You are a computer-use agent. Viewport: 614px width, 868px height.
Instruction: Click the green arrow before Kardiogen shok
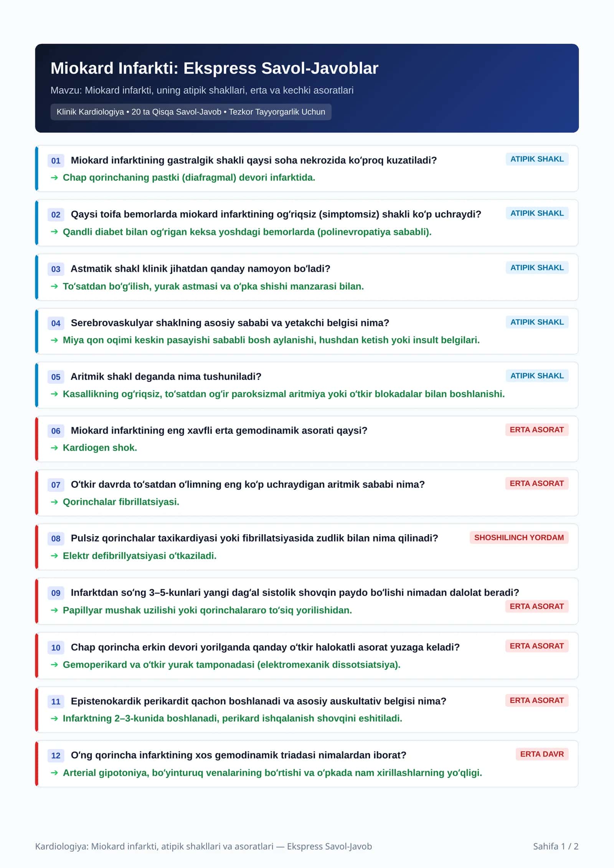tap(54, 448)
